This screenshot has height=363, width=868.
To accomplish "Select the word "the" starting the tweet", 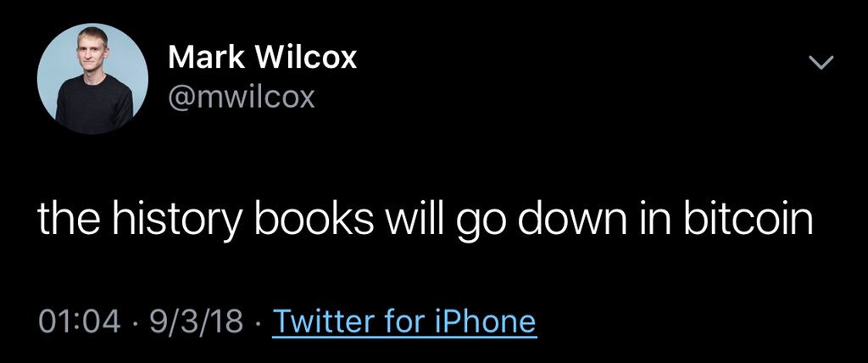I will pyautogui.click(x=70, y=219).
